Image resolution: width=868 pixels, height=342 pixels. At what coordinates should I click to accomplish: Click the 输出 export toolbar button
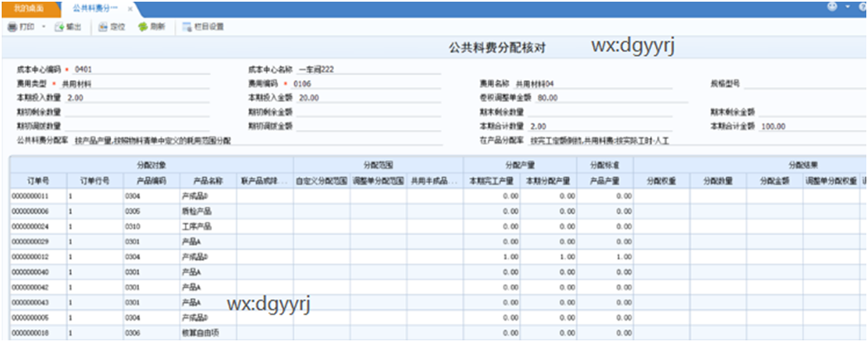click(68, 26)
